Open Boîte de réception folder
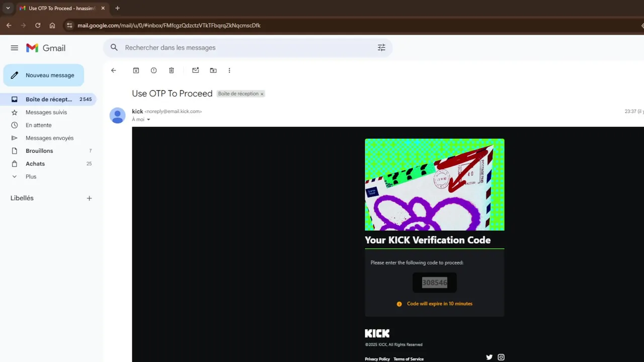 49,100
